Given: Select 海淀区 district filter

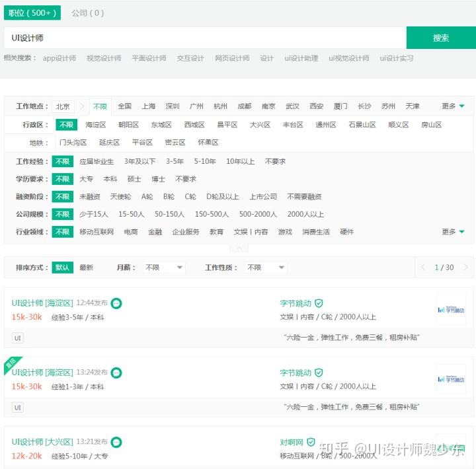Looking at the screenshot, I should (x=96, y=125).
